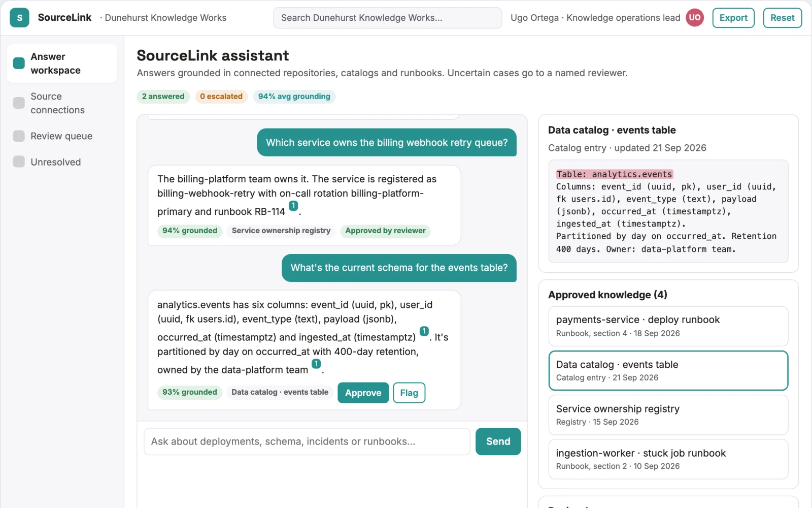Click Service ownership registry source chip
This screenshot has height=508, width=812.
tap(281, 231)
